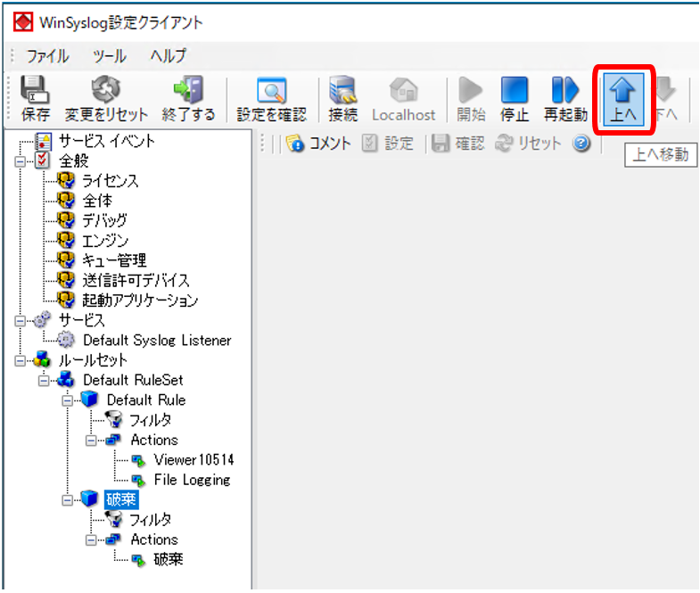Select 起動アプリケーション tree item
700x593 pixels.
[140, 301]
